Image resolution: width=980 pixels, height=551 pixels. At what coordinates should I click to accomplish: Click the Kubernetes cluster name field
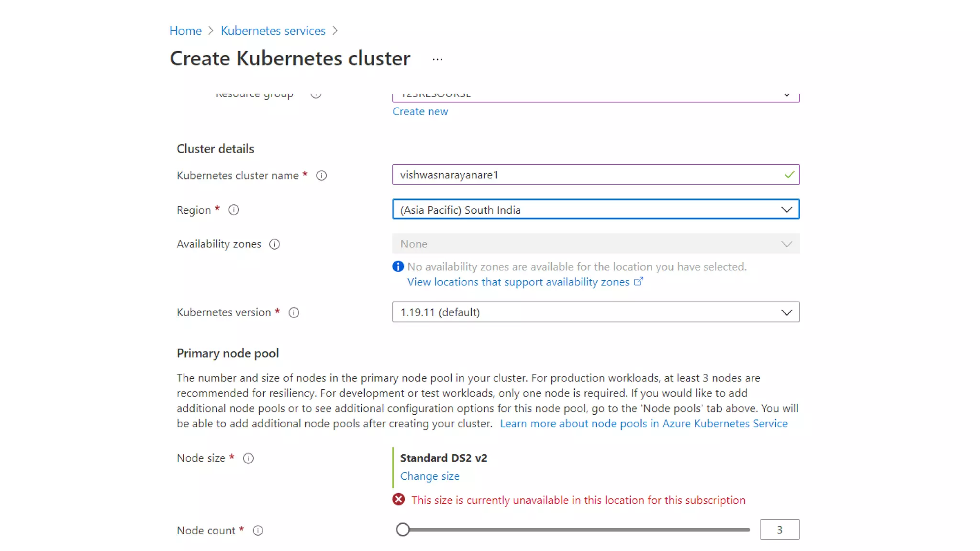[x=589, y=175]
